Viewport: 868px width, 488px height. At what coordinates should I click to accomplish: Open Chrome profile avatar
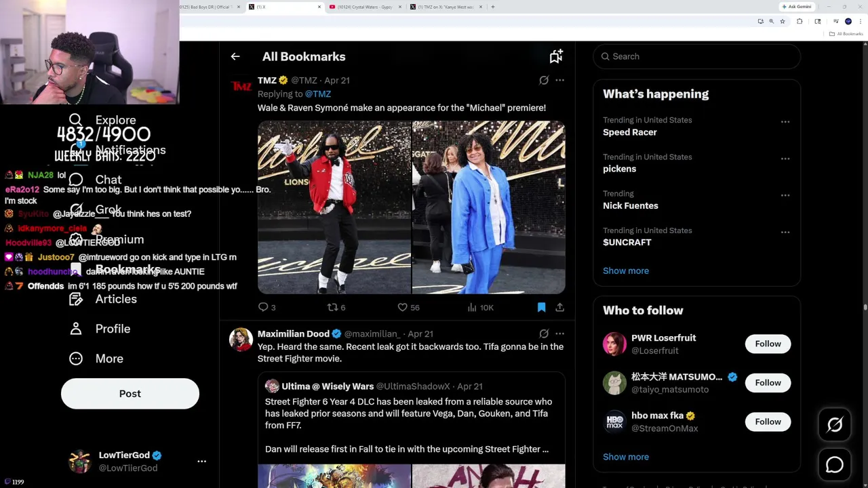[x=848, y=22]
